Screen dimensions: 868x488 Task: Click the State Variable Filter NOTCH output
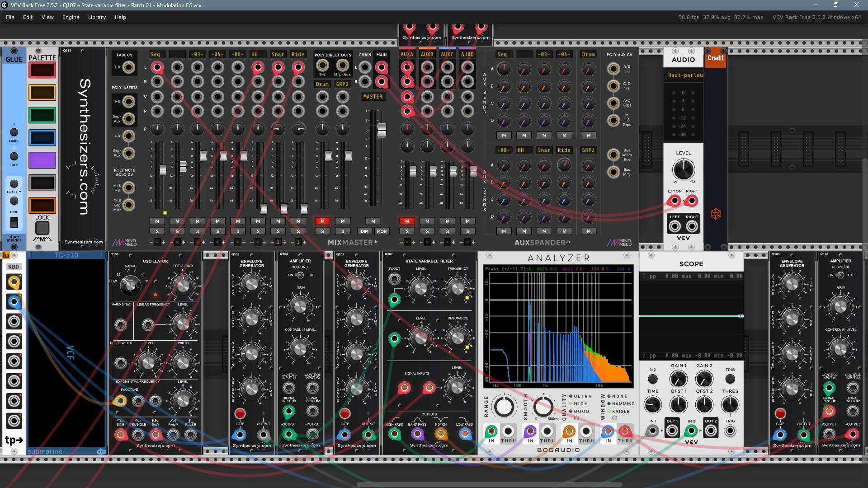pyautogui.click(x=441, y=434)
